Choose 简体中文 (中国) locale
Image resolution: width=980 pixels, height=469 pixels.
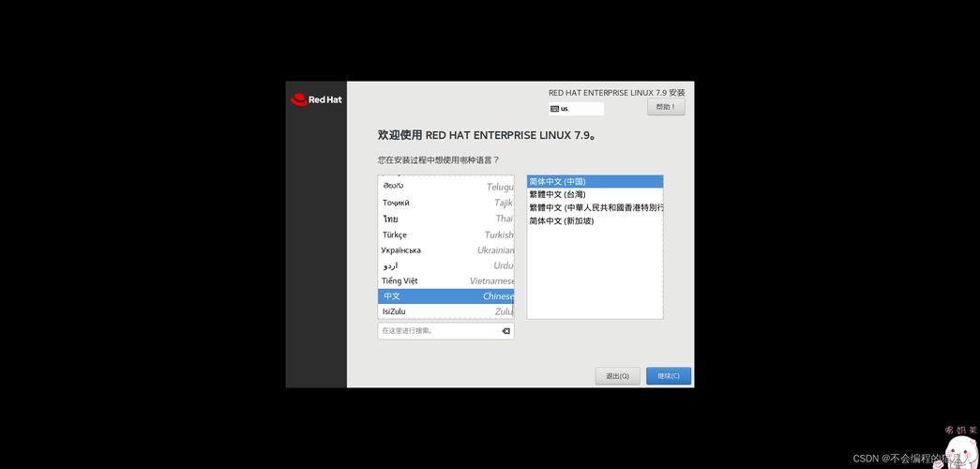pos(595,181)
